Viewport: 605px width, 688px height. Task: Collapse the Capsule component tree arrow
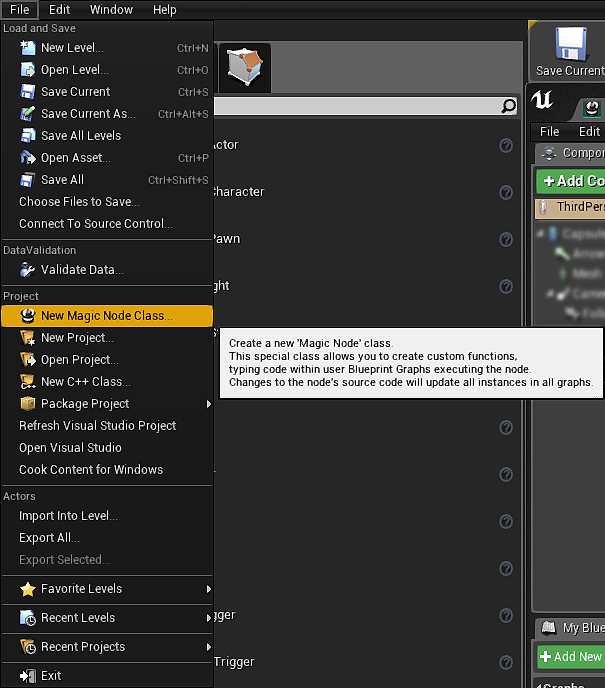[541, 233]
